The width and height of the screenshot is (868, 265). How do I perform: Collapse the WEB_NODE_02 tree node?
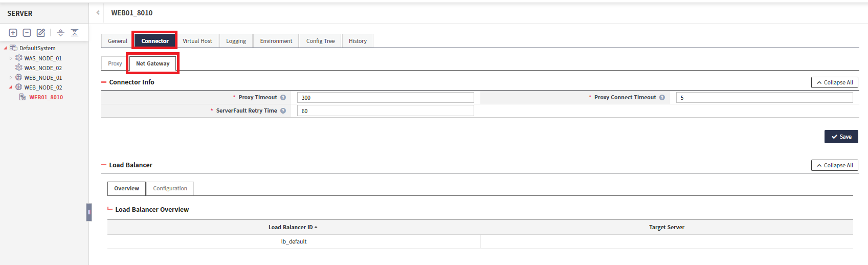pos(11,87)
